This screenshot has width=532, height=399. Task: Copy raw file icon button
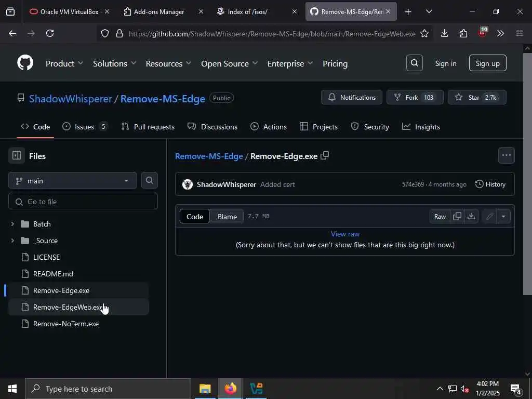pos(457,216)
